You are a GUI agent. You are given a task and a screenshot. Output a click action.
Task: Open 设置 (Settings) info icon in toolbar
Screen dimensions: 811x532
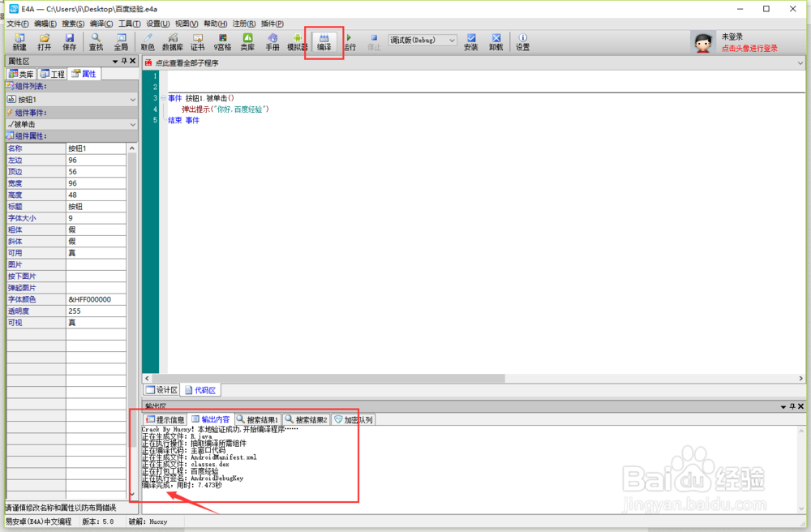click(523, 42)
